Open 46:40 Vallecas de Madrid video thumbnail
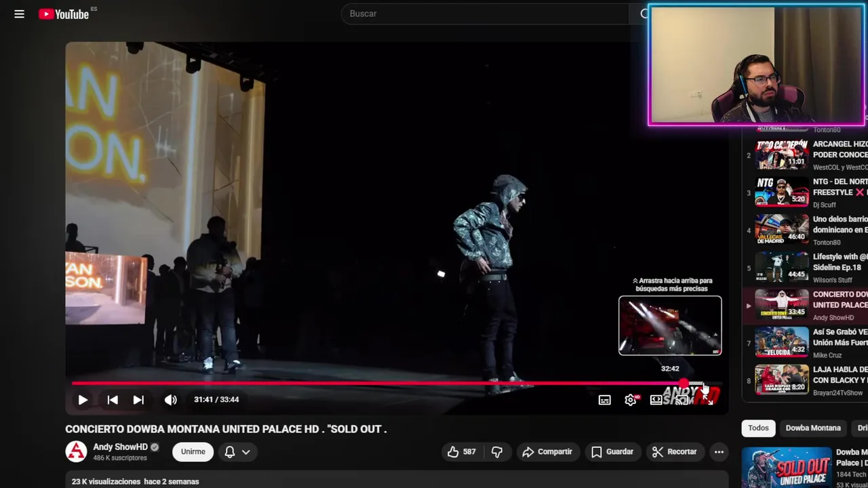 (782, 230)
